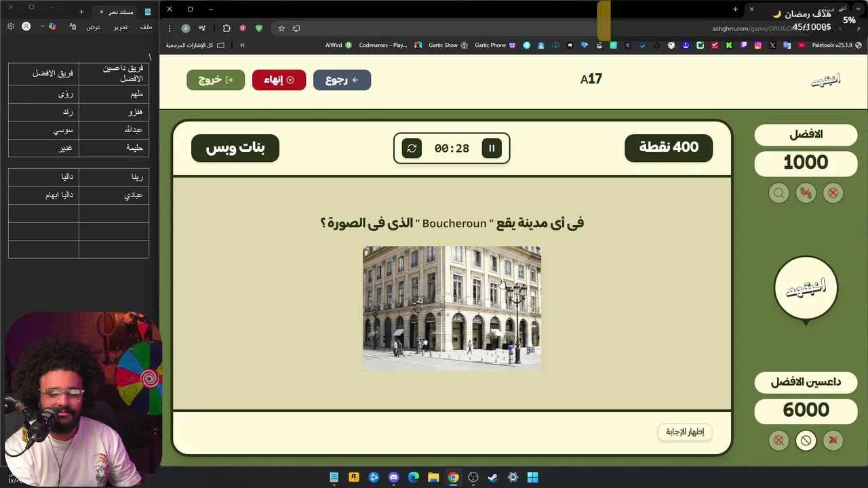868x488 pixels.
Task: Open the عرض view menu in Notepad
Action: [94, 26]
